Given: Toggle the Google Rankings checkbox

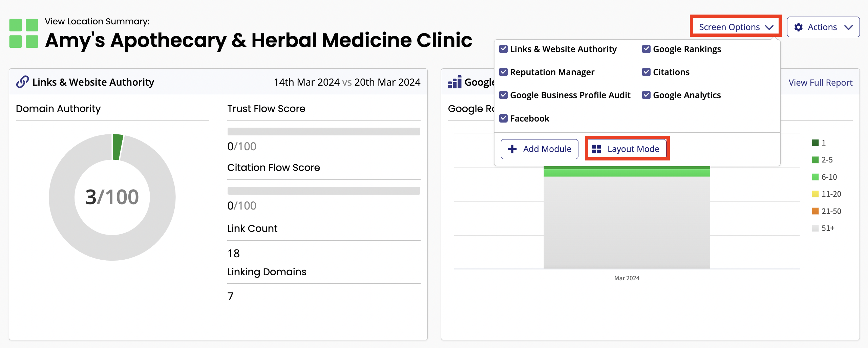Looking at the screenshot, I should 646,49.
